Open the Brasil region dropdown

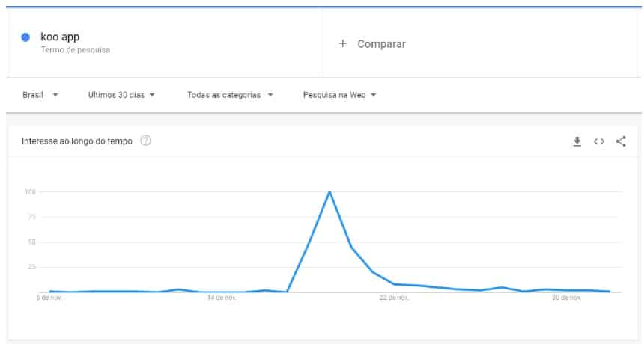click(x=40, y=95)
